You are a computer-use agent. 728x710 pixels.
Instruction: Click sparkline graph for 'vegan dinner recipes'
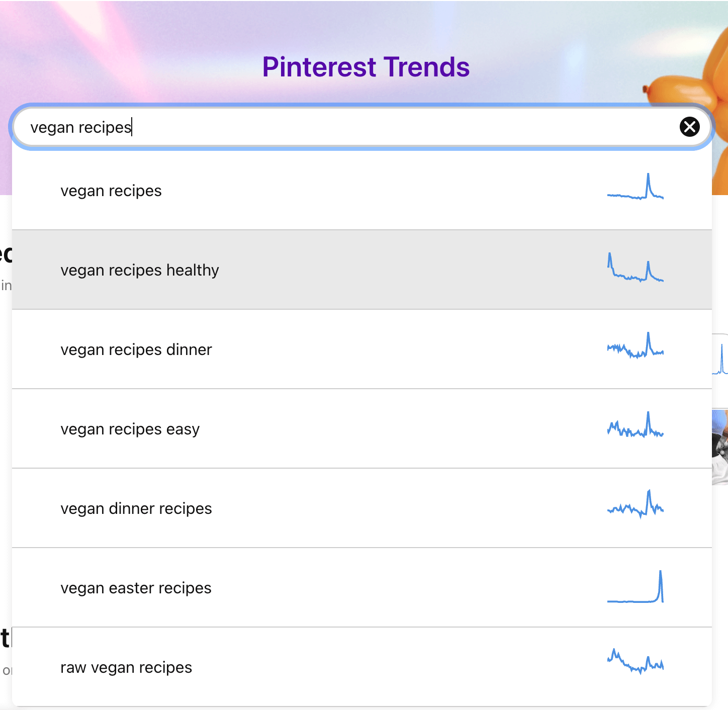pyautogui.click(x=635, y=505)
